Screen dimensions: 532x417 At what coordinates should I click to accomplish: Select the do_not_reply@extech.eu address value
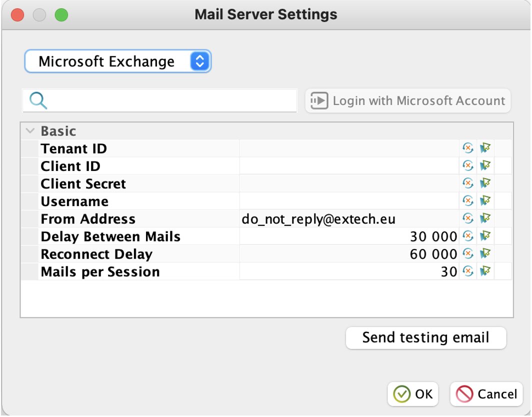[x=318, y=219]
